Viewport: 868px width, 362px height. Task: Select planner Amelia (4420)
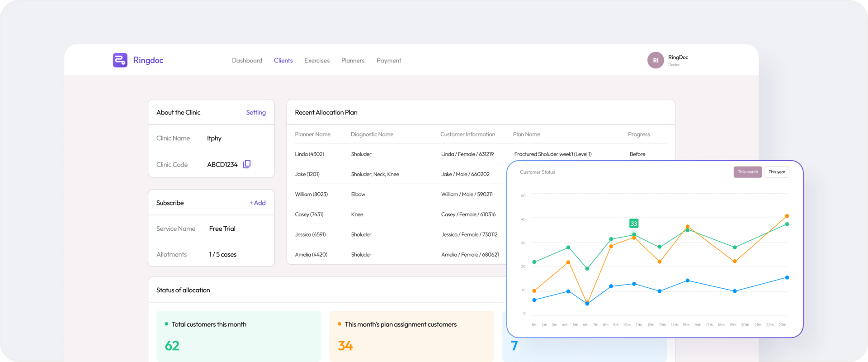coord(311,255)
